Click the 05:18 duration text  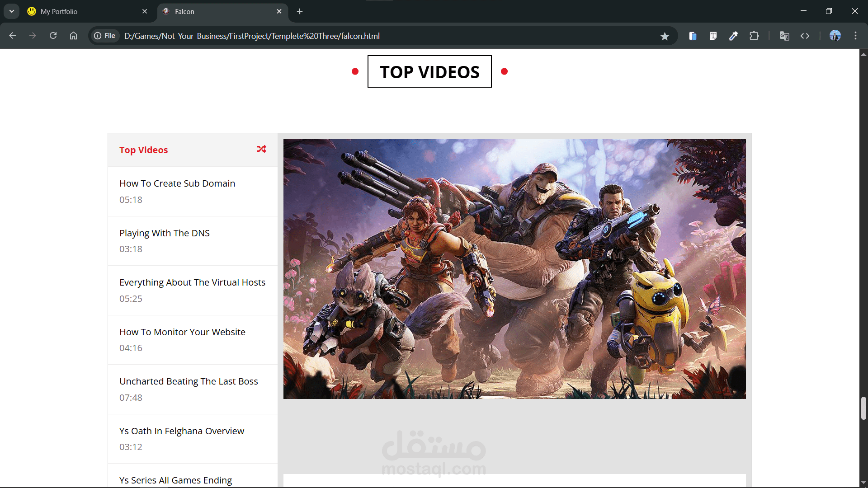point(131,200)
